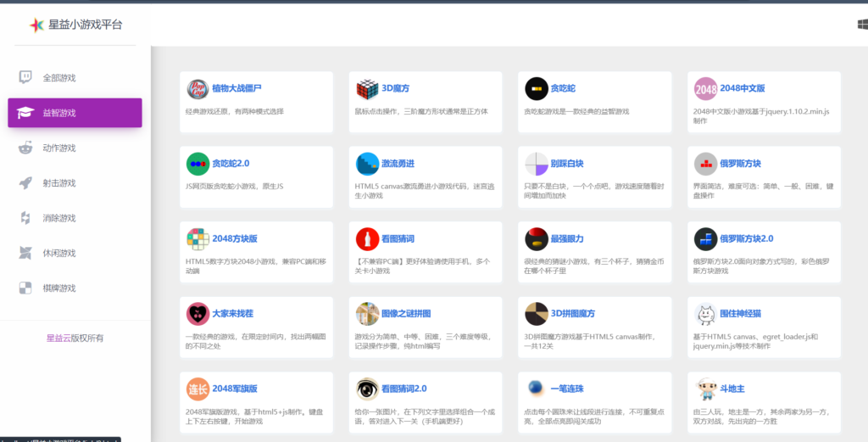Click the 2048方块版 colored grid icon
This screenshot has height=442, width=868.
coord(198,239)
